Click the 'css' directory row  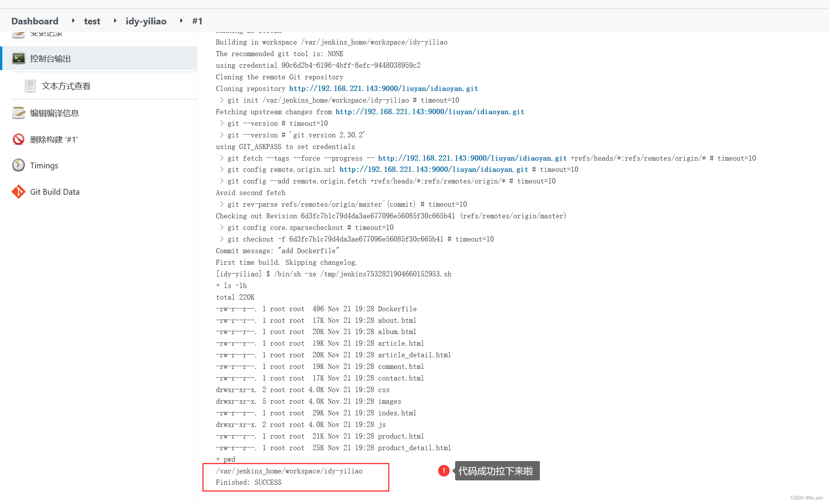pos(303,389)
